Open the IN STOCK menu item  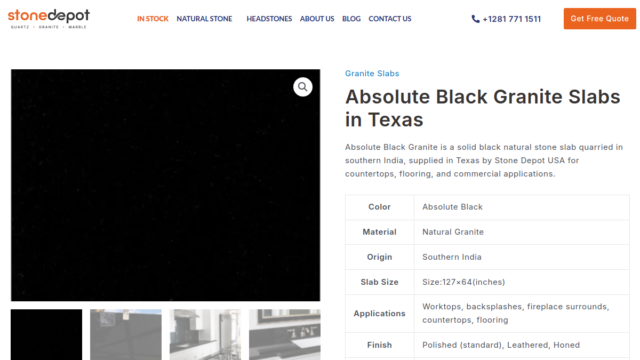point(153,19)
